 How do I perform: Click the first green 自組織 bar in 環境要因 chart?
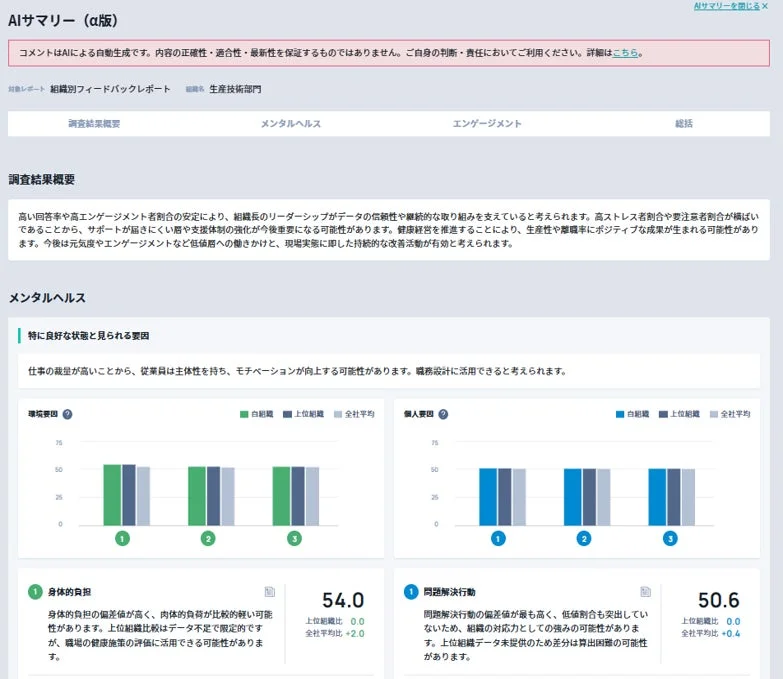[x=112, y=495]
